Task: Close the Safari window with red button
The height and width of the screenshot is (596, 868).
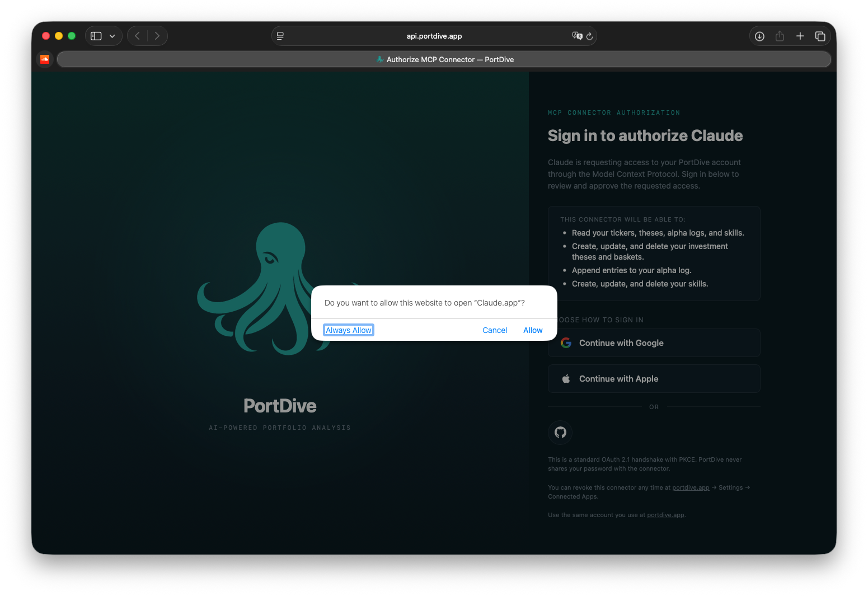Action: 46,36
